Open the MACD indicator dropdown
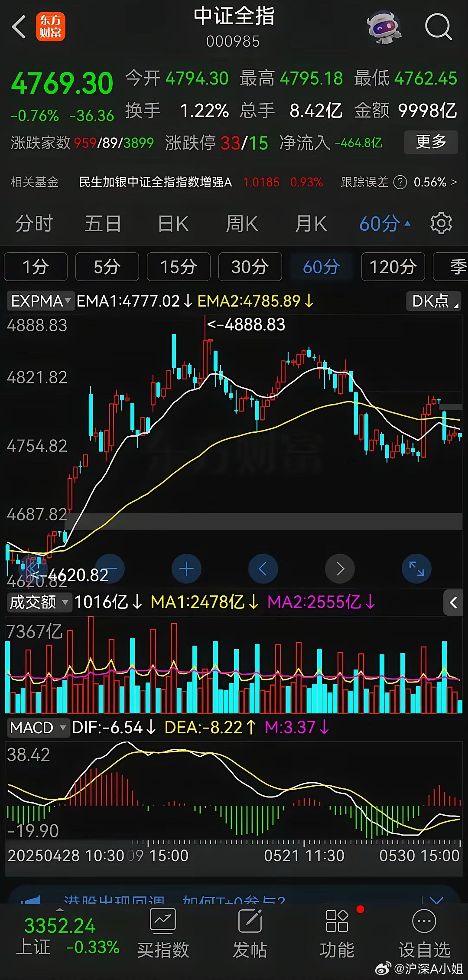 pos(38,727)
